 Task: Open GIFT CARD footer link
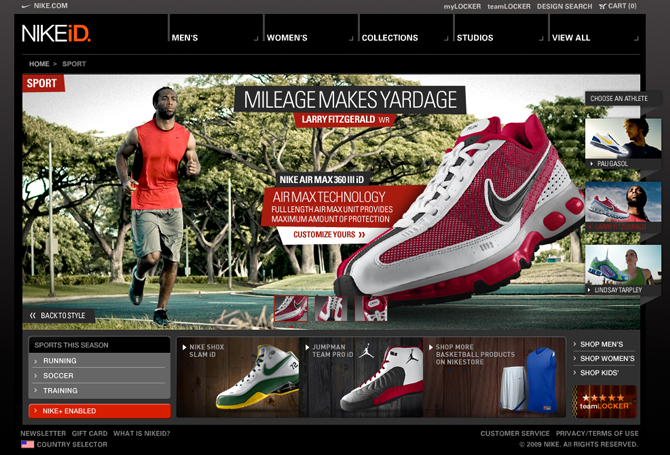pos(89,433)
